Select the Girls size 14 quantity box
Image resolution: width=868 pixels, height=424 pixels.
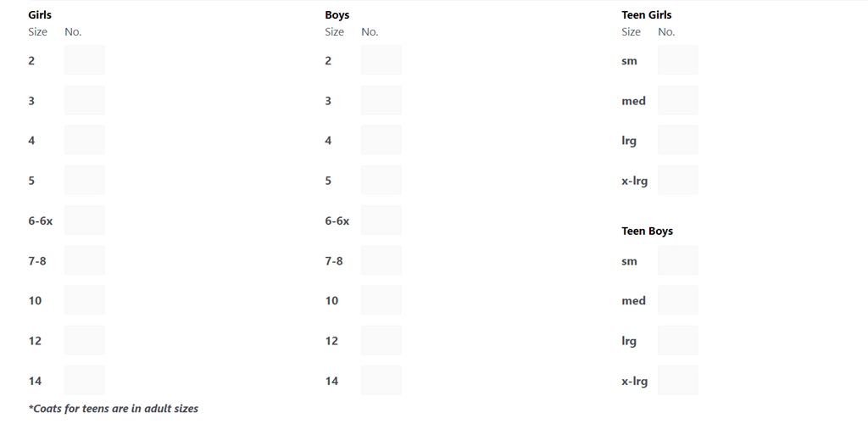click(x=85, y=381)
